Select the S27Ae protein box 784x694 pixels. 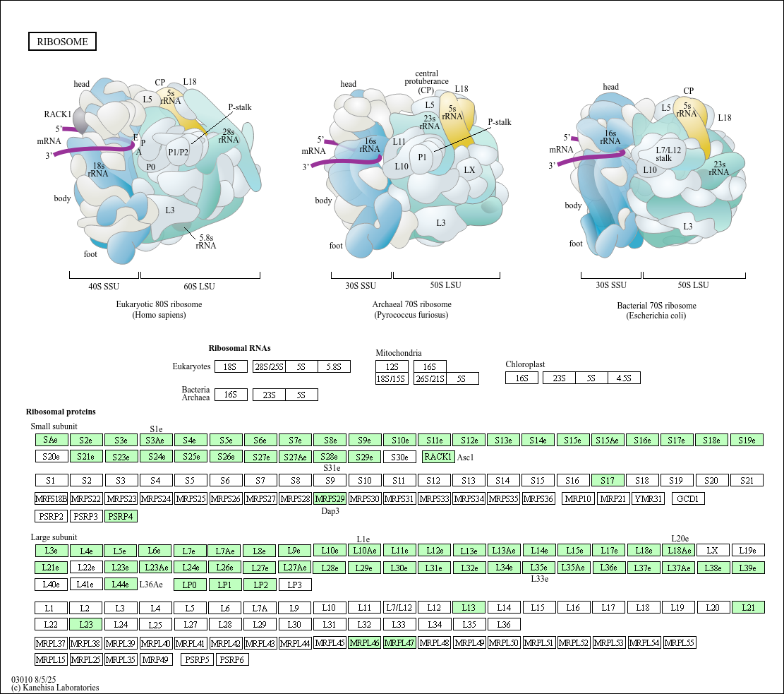coord(295,457)
